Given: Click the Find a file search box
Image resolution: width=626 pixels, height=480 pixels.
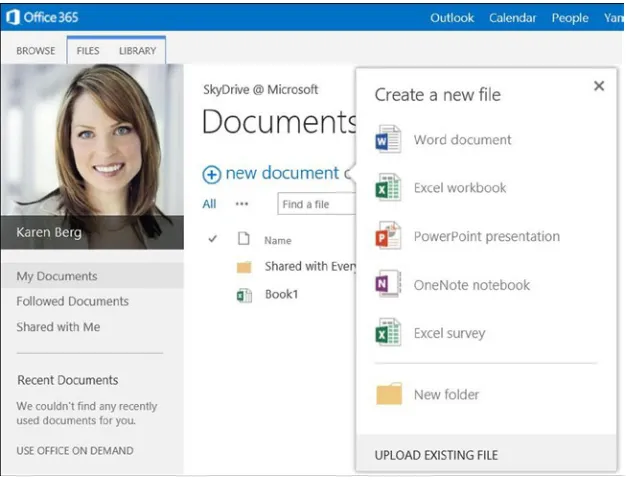Looking at the screenshot, I should (x=317, y=204).
